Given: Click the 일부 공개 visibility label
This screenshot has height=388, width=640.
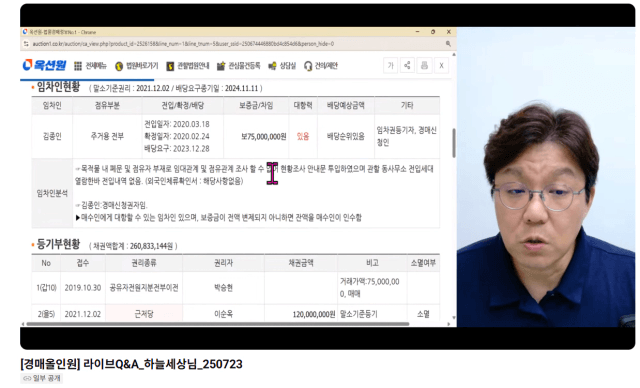Looking at the screenshot, I should pyautogui.click(x=42, y=378).
